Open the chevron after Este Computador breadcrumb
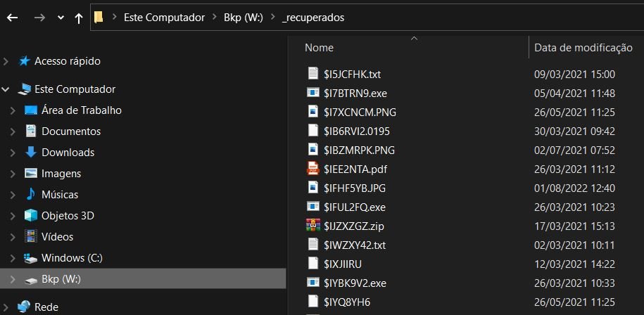The image size is (644, 315). (215, 18)
